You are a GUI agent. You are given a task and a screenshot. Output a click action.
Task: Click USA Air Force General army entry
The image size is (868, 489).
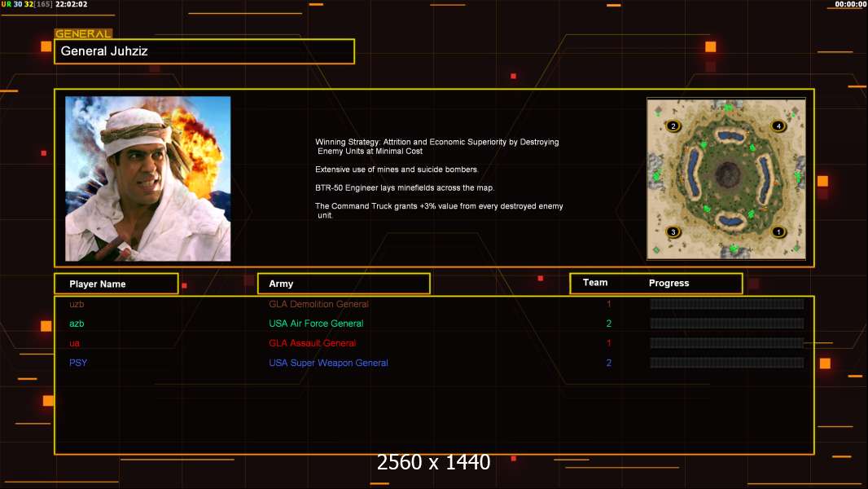point(316,324)
